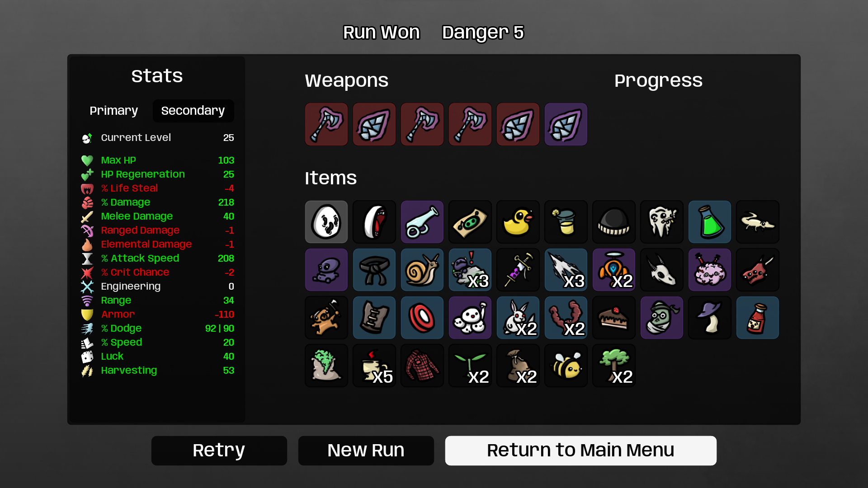Click the Harvesting stat row
Image resolution: width=868 pixels, height=488 pixels.
(x=157, y=371)
